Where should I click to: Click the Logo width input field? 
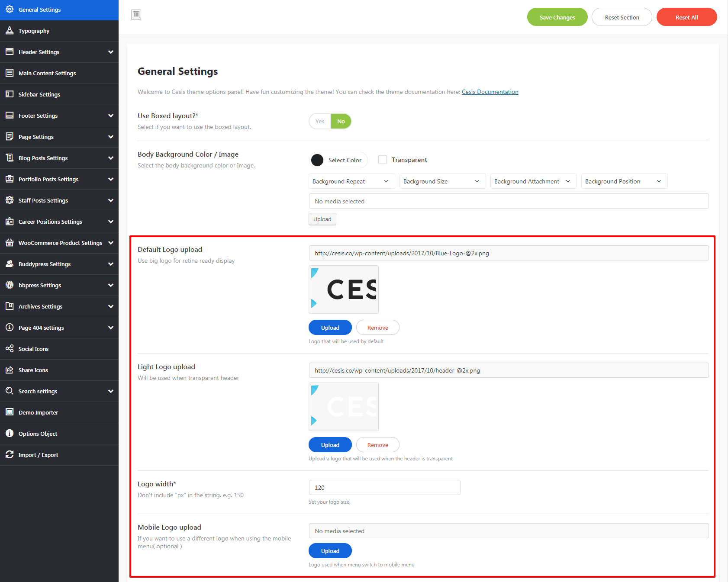[384, 488]
